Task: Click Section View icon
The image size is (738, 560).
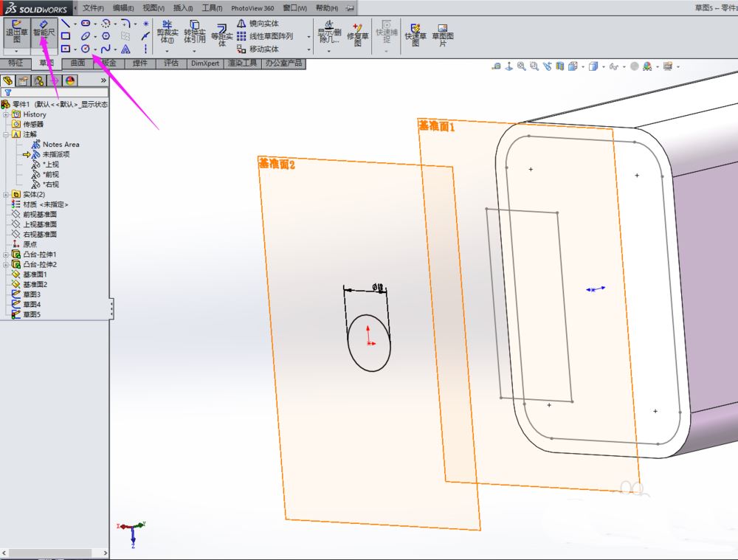Action: [x=559, y=66]
